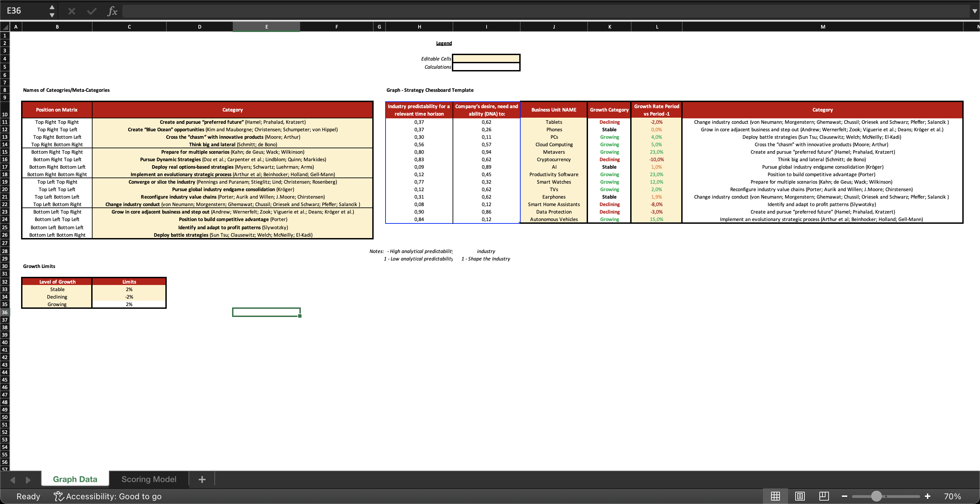Viewport: 980px width, 504px height.
Task: Click the Calculations white legend swatch
Action: click(486, 67)
